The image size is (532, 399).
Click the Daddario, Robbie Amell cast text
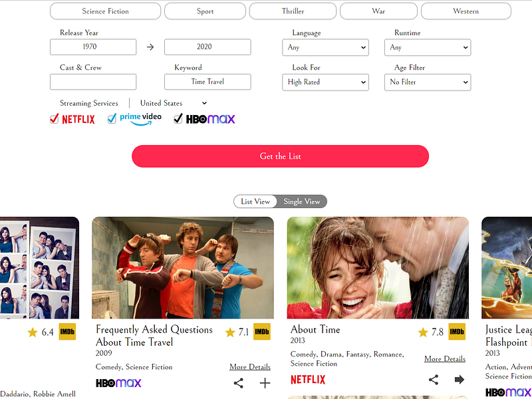[x=38, y=394]
